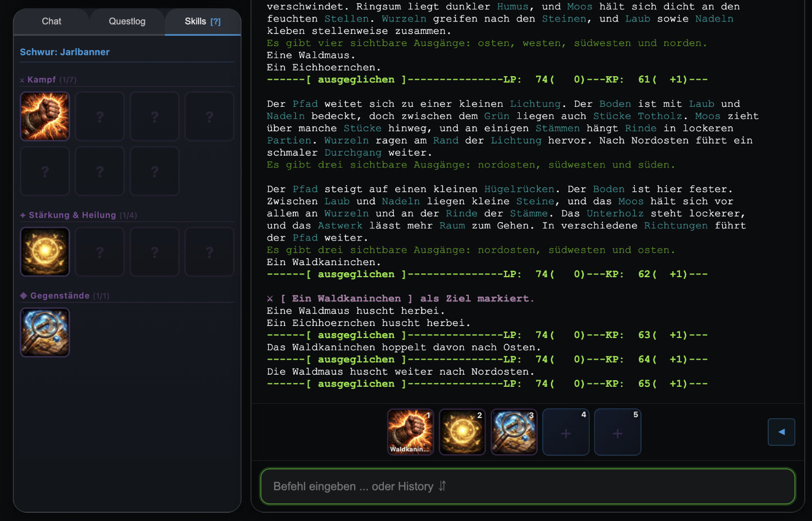Click empty hotbar slot 4 plus
Viewport: 812px width, 521px height.
pos(566,432)
